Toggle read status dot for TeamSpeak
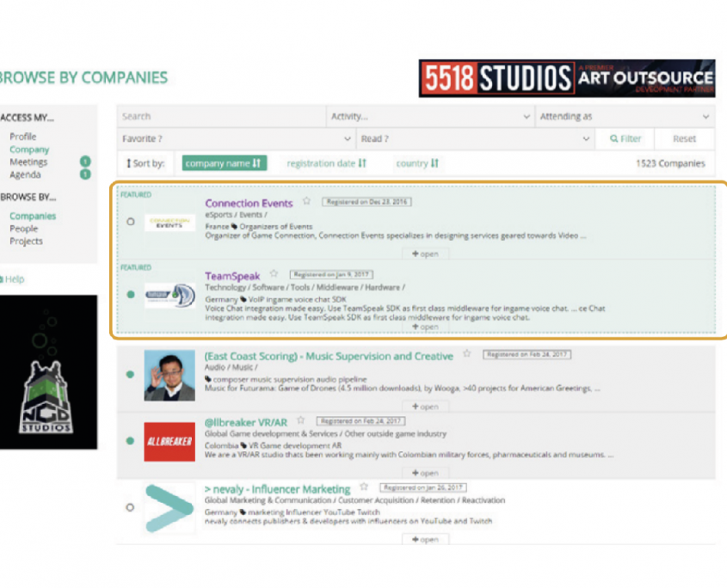Screen dimensions: 727x588 pos(131,294)
